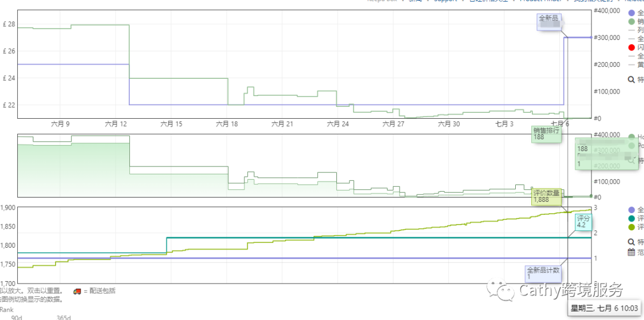Toggle the olive 评 review count legend dot
The width and height of the screenshot is (644, 320).
[631, 227]
